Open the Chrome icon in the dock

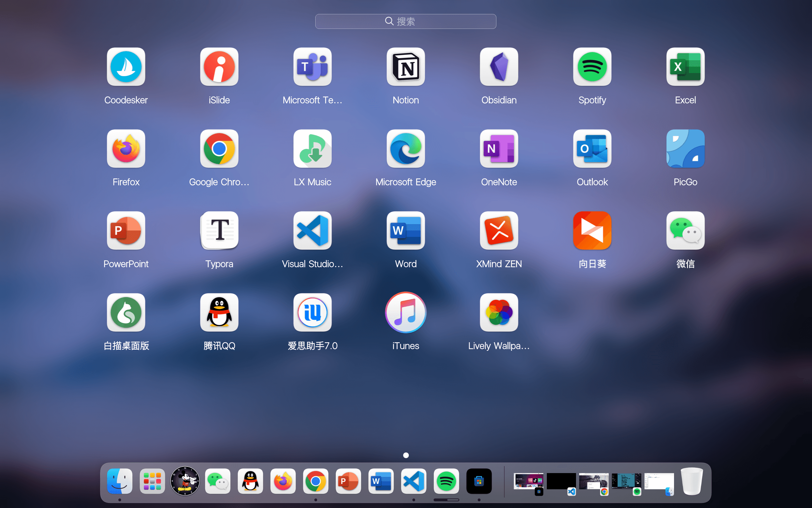pyautogui.click(x=315, y=481)
